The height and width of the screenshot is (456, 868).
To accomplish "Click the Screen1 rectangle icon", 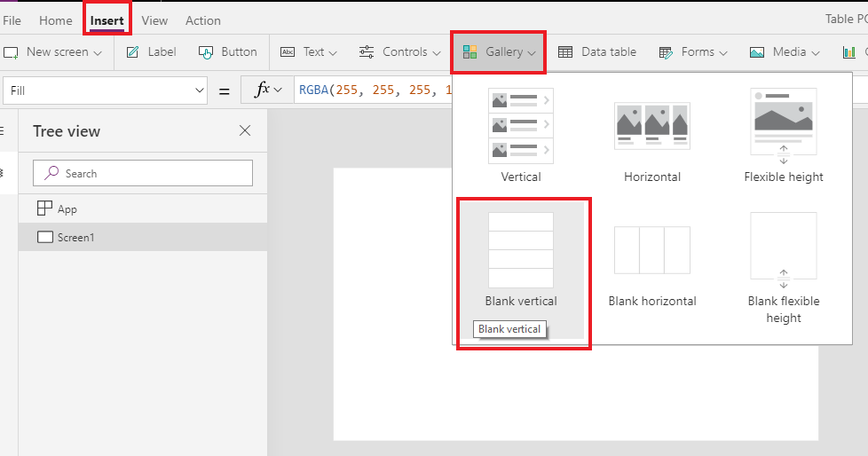I will pyautogui.click(x=45, y=237).
